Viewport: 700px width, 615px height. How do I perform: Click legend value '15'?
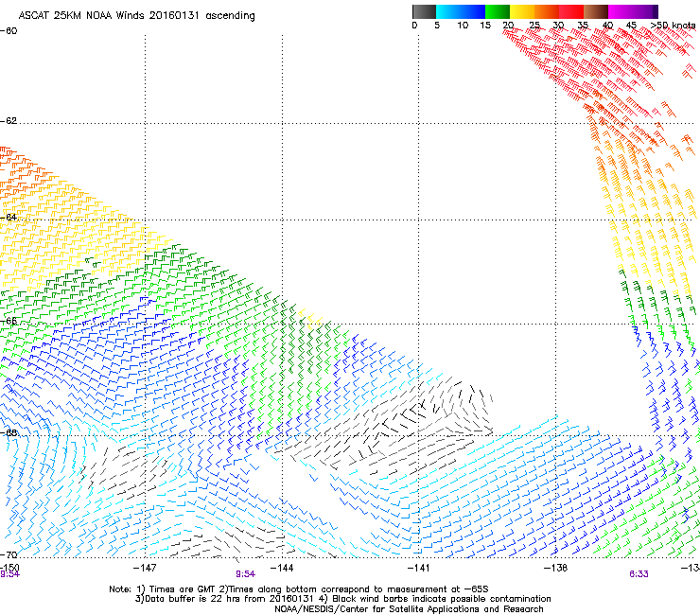485,25
